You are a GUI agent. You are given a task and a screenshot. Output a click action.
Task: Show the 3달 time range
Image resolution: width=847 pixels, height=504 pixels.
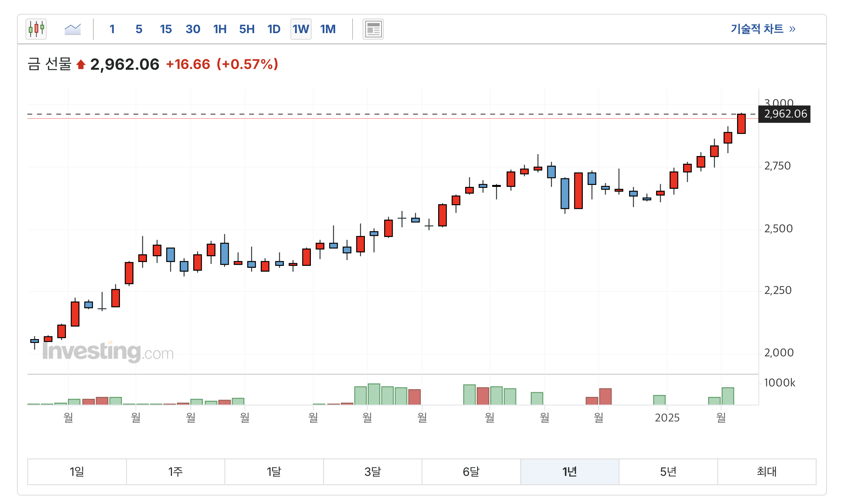[x=373, y=471]
